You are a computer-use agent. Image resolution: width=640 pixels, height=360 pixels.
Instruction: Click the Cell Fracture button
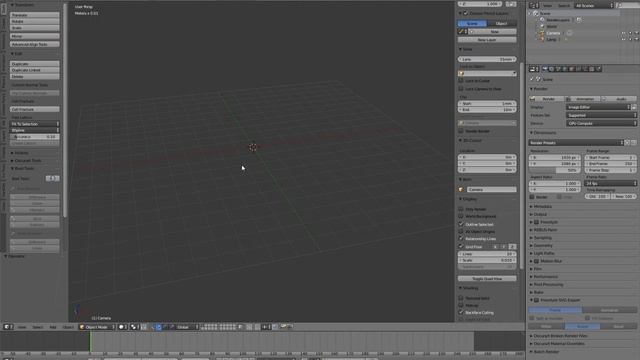tap(35, 109)
